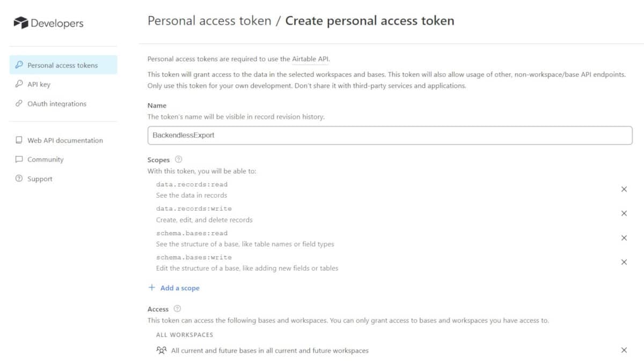Click the token Name input field
The image size is (644, 362).
[x=390, y=135]
